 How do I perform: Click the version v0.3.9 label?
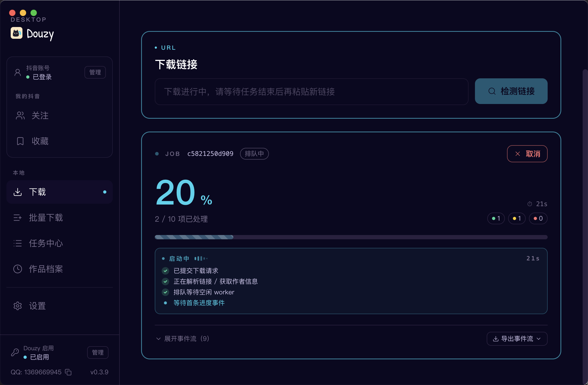point(99,372)
